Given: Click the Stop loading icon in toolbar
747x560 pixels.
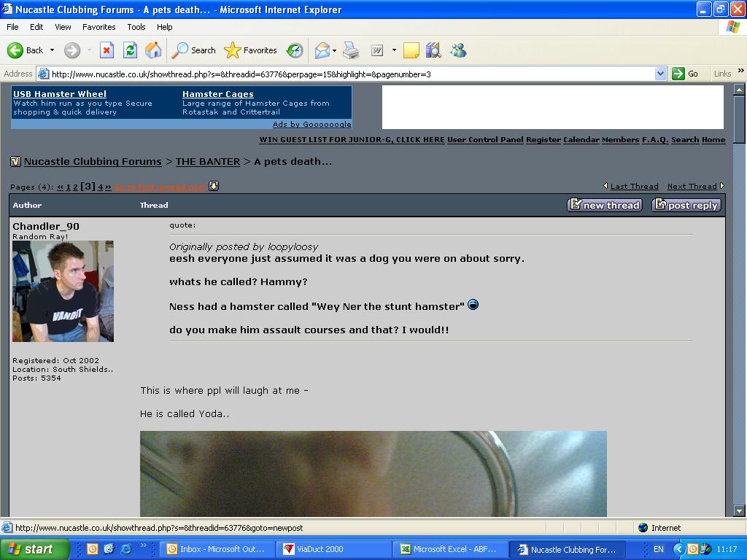Looking at the screenshot, I should [107, 50].
